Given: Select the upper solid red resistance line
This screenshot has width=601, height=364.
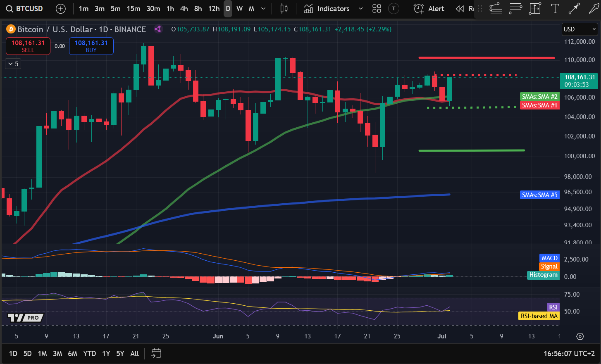Looking at the screenshot, I should [x=487, y=58].
